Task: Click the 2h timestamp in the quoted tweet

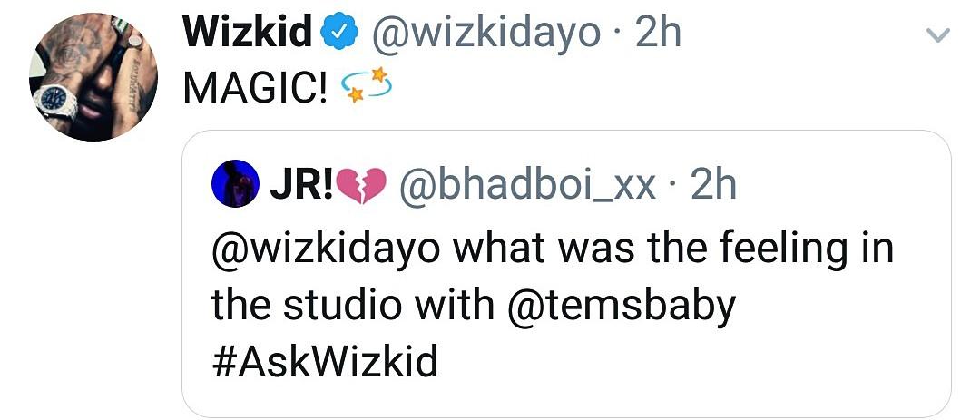Action: tap(713, 186)
